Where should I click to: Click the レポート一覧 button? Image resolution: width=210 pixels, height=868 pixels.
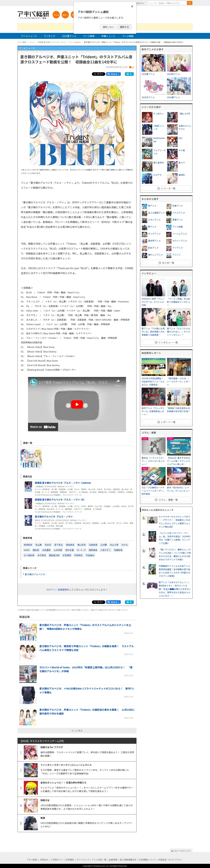pos(166,422)
